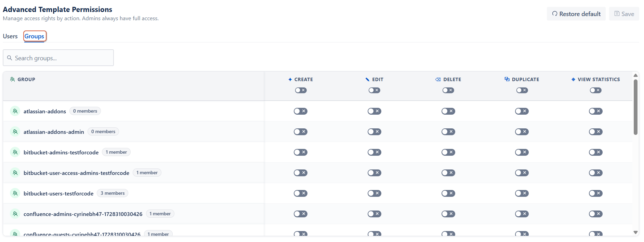This screenshot has height=242, width=644.
Task: Enable Edit for bitbucket-user-access-admins-testforcode
Action: click(x=374, y=173)
